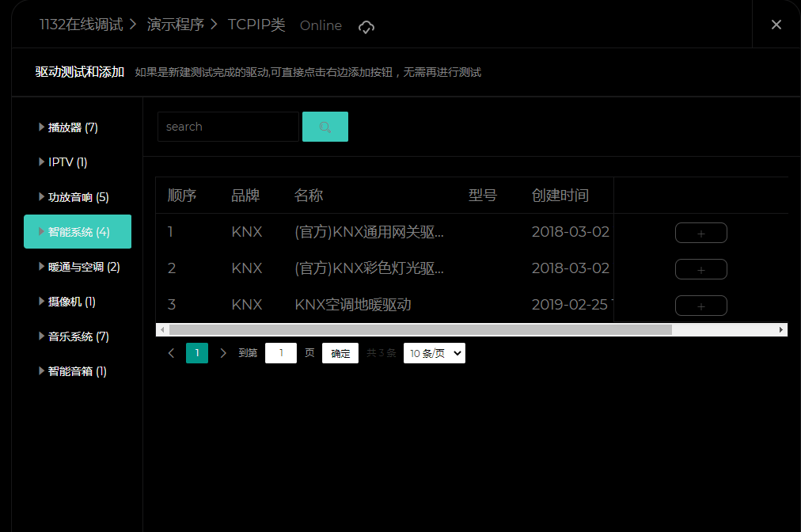Image resolution: width=801 pixels, height=532 pixels.
Task: Click the KNX brand cell in row 1
Action: click(x=247, y=232)
